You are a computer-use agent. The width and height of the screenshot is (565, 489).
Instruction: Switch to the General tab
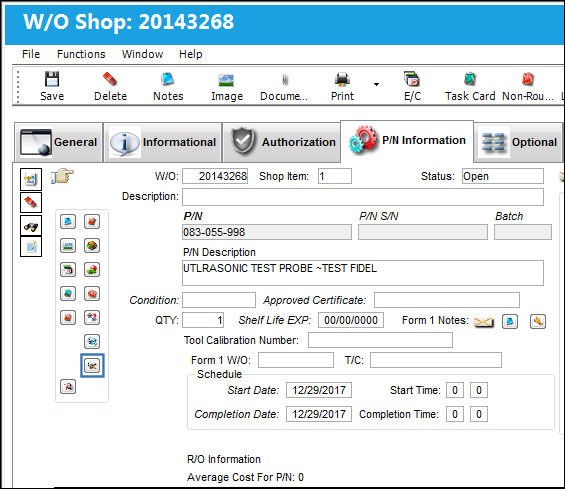pos(59,142)
